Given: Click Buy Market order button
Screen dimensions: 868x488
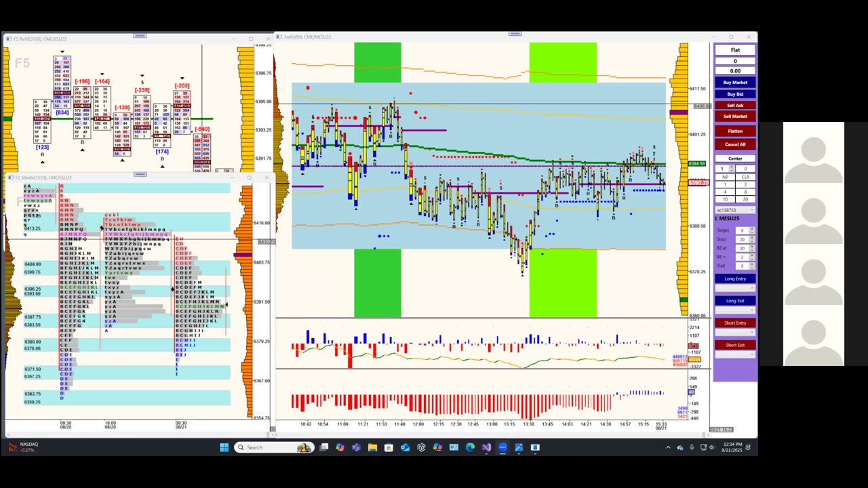Looking at the screenshot, I should [x=735, y=83].
